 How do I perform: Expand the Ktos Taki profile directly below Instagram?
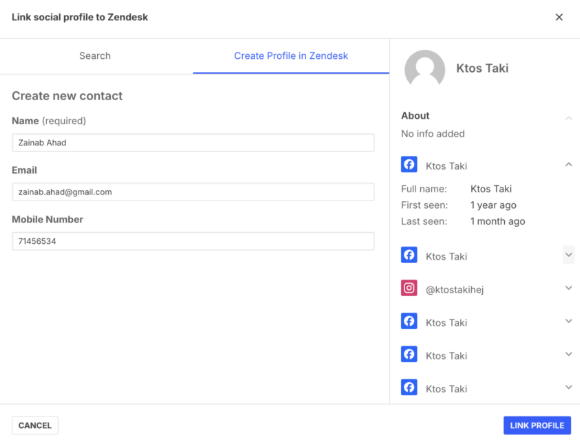(569, 321)
